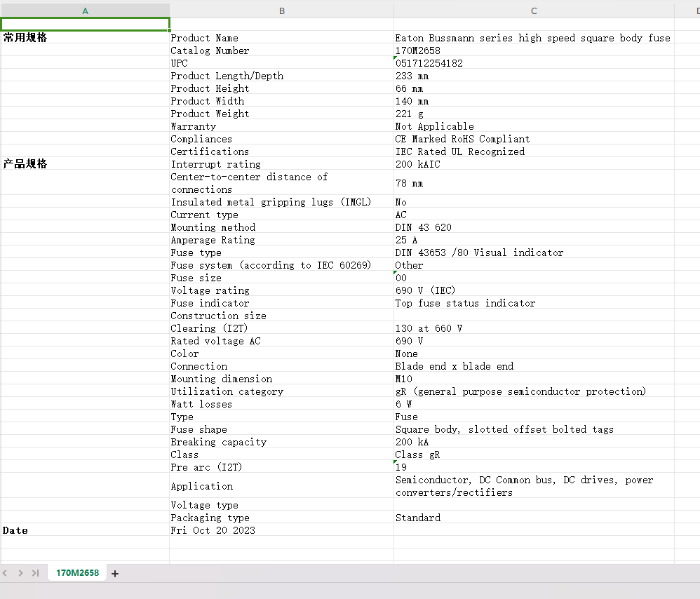Click the 'Product Width' cell
700x599 pixels.
[x=282, y=101]
